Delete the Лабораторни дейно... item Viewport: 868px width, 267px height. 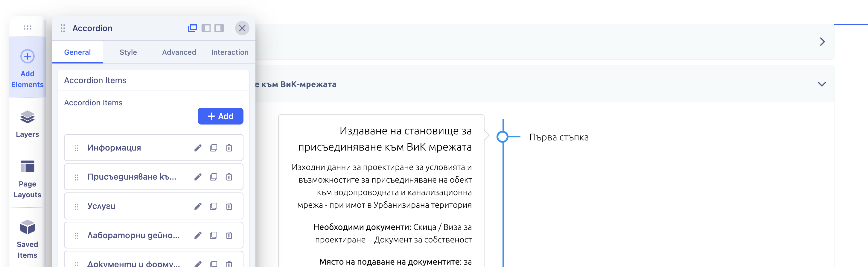click(229, 235)
